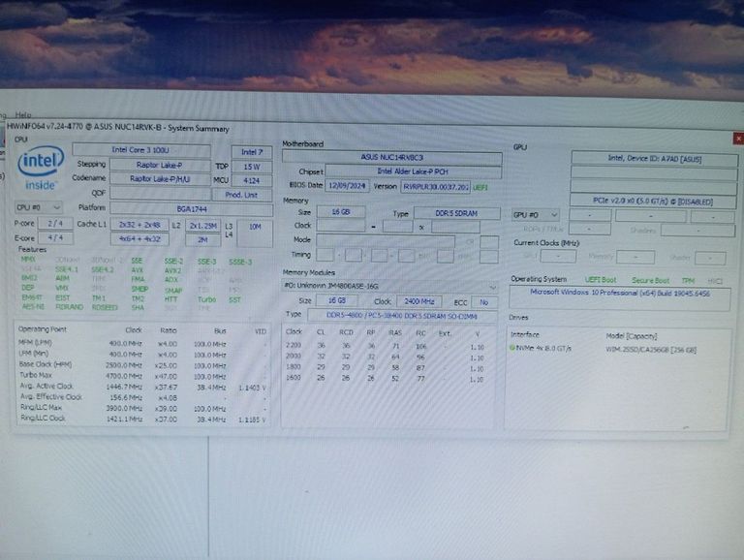
Task: Click the Windows 10 Professional OS field
Action: coord(620,294)
